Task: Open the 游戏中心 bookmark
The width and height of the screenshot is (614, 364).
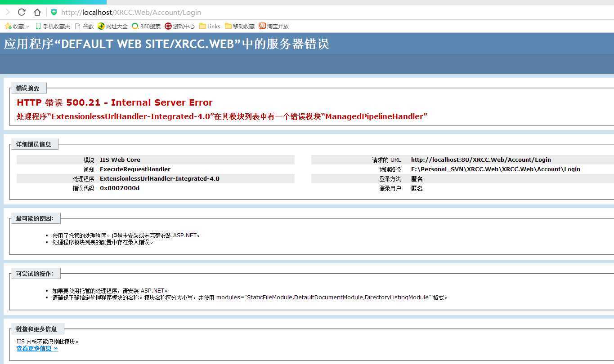Action: coord(179,26)
